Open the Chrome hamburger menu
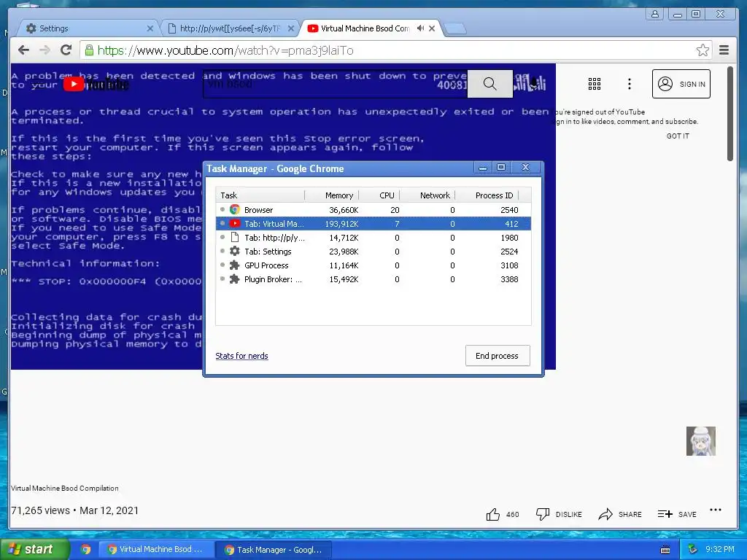Screen dimensions: 747x560 tap(724, 50)
